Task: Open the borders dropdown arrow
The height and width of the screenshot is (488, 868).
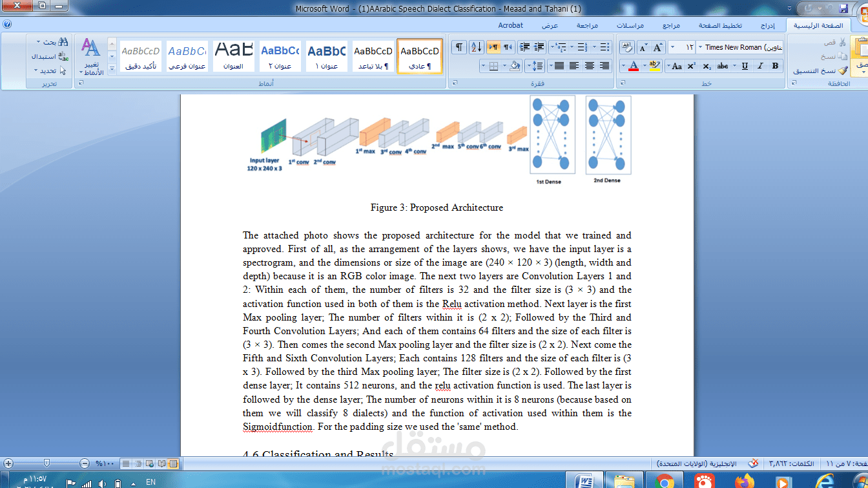Action: (x=484, y=66)
